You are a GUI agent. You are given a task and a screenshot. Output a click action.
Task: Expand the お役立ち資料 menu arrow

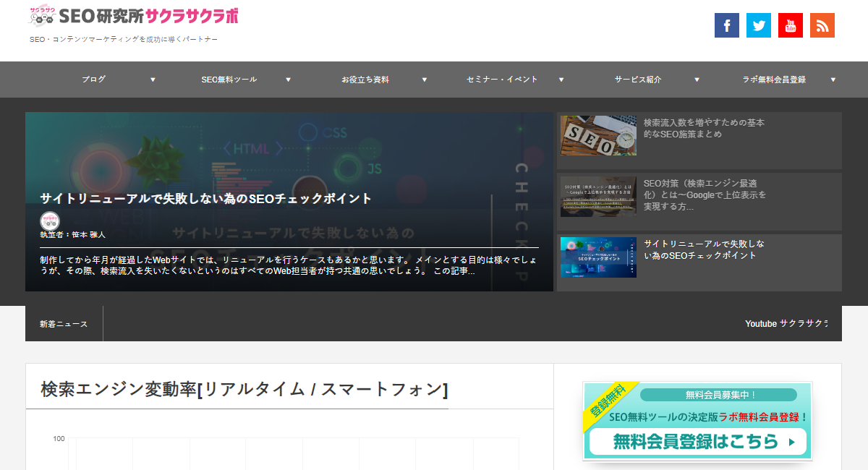[x=424, y=80]
